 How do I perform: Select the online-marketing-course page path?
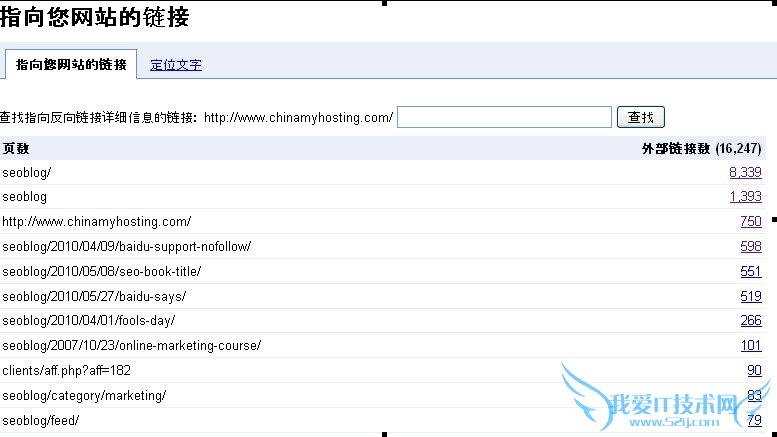132,345
